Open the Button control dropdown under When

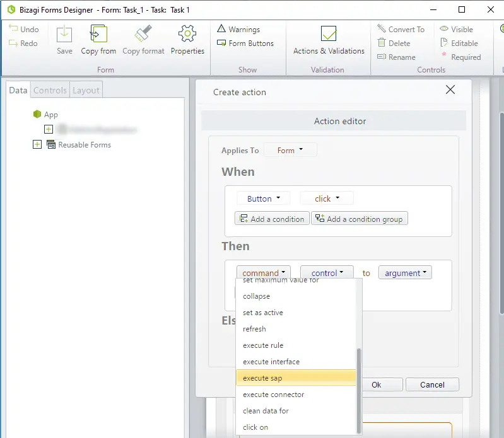[x=263, y=199]
